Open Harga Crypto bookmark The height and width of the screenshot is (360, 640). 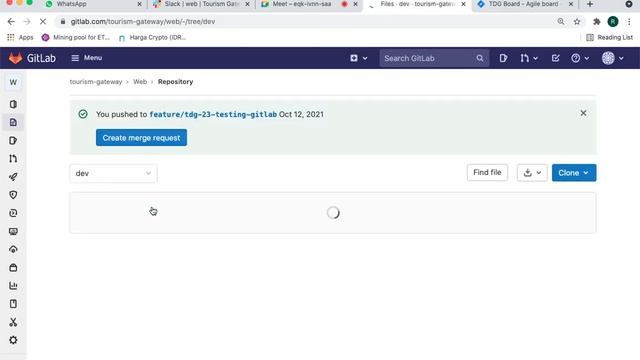152,38
